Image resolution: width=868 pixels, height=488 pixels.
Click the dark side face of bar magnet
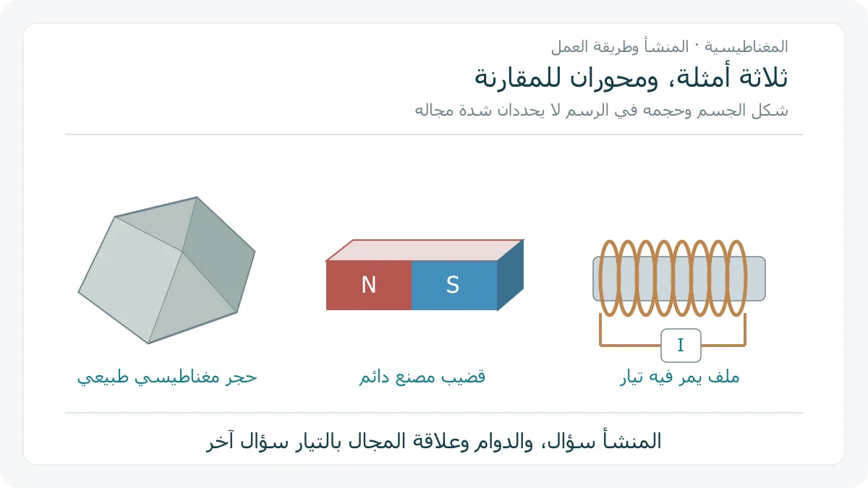coord(510,275)
